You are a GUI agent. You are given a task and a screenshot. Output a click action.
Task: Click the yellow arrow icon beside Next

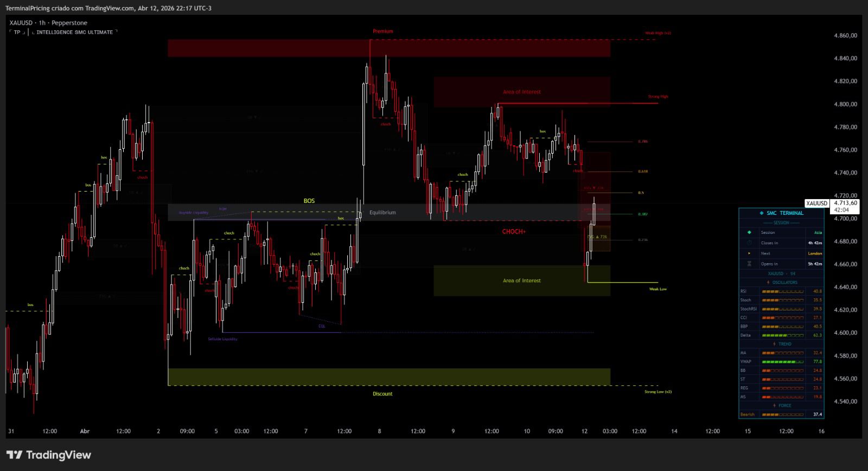pos(749,253)
